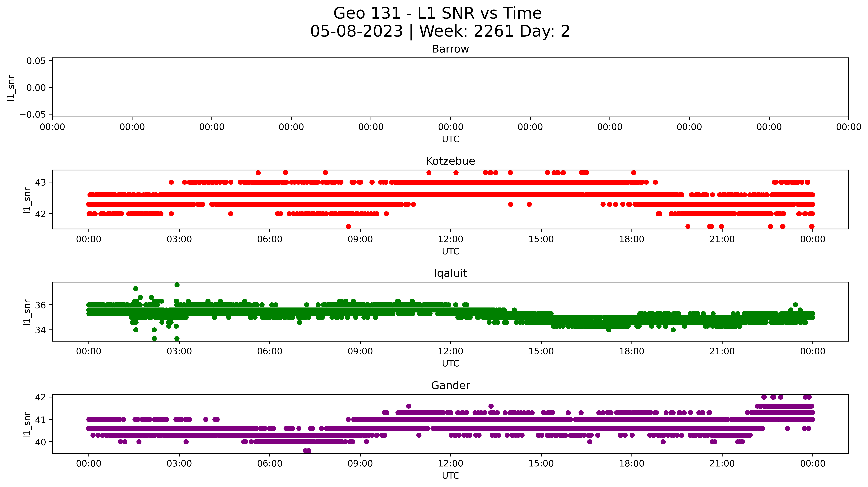Screen dimensions: 868x487
Task: Click the 03:00 tick label on Kotzebue plot
Action: 179,239
